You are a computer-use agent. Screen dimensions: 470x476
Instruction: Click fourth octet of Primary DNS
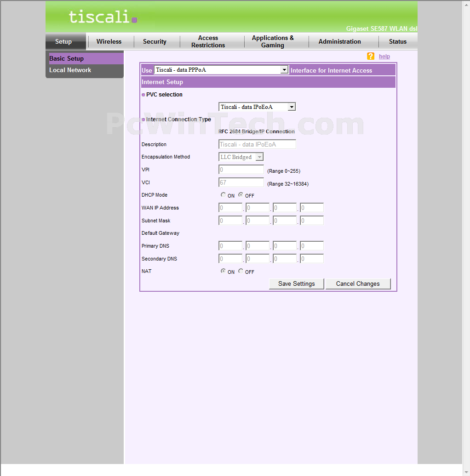coord(311,246)
